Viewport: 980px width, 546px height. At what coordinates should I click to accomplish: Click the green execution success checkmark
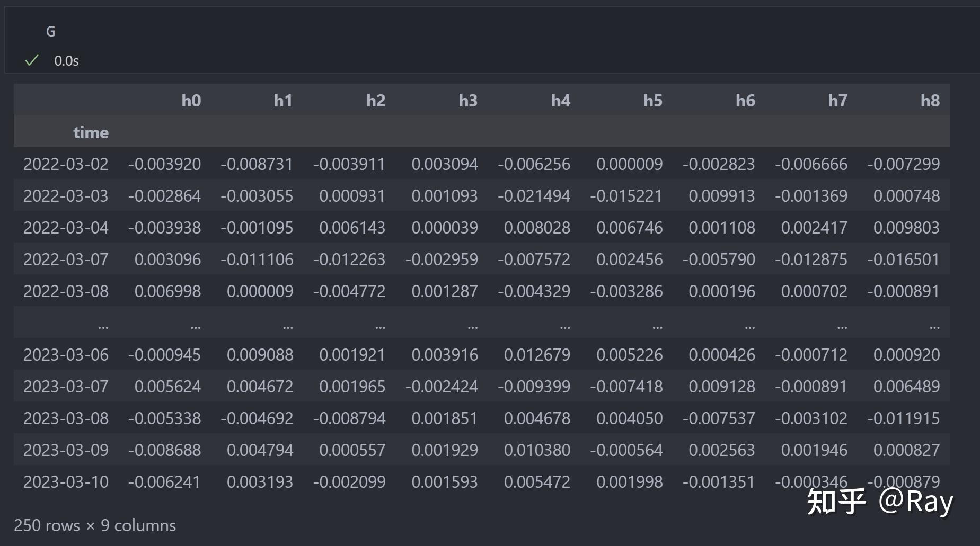(32, 60)
